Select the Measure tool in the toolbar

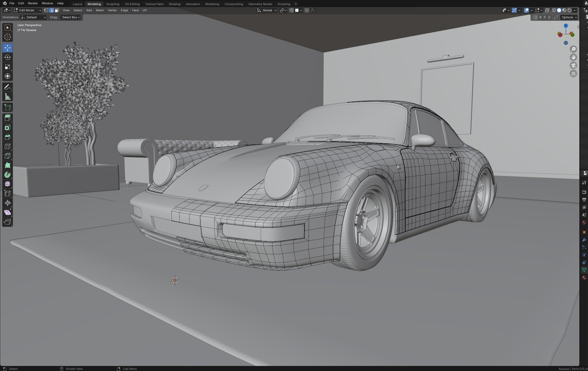8,96
